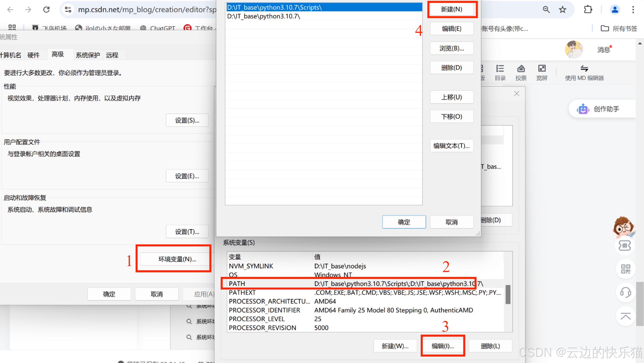This screenshot has width=644, height=363.
Task: Open the browser extensions puzzle icon
Action: [588, 10]
